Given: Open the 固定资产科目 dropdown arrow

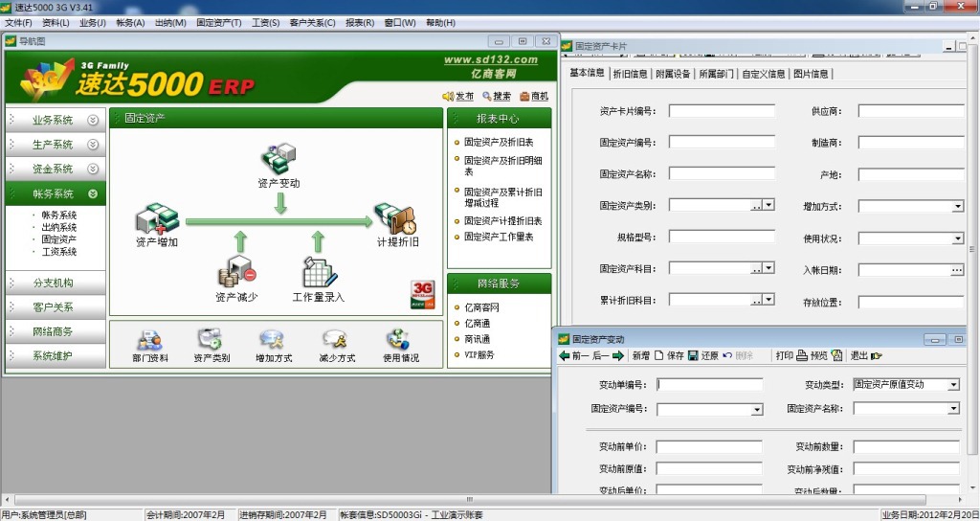Looking at the screenshot, I should click(768, 268).
